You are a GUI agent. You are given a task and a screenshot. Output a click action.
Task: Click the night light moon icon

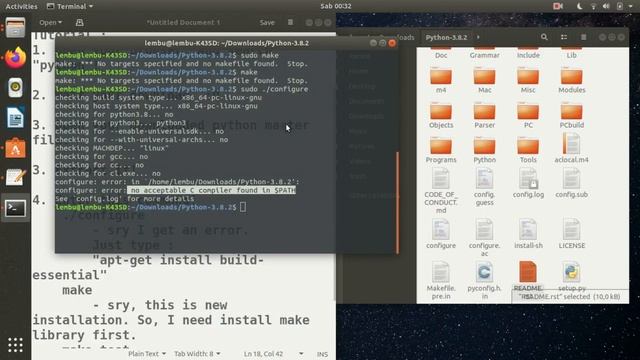tap(579, 6)
